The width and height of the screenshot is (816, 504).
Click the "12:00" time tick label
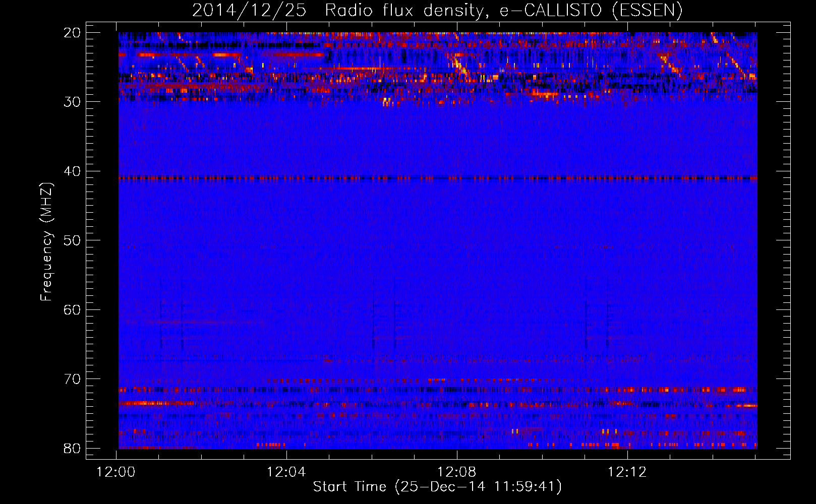coord(116,472)
